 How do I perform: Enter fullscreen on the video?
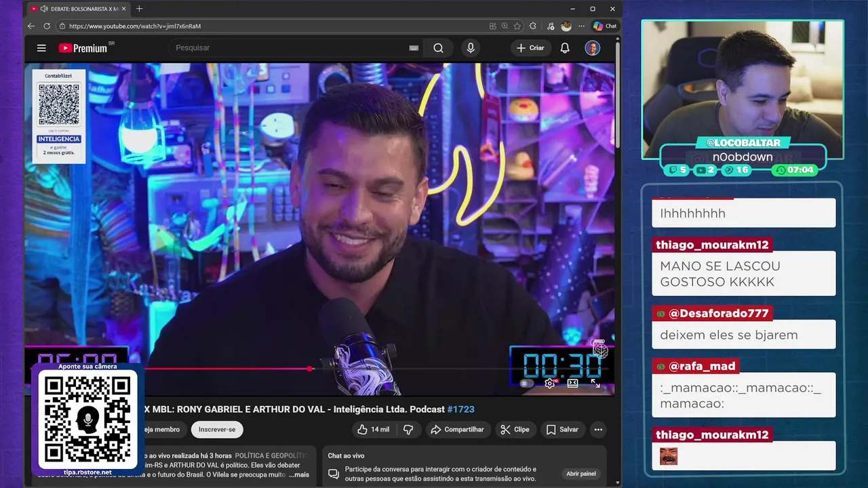pyautogui.click(x=595, y=383)
